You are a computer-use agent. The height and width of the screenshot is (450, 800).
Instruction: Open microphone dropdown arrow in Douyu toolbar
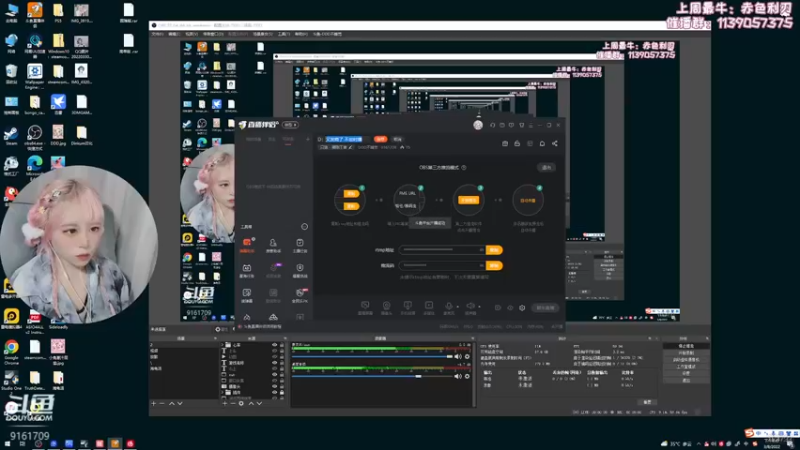click(457, 307)
